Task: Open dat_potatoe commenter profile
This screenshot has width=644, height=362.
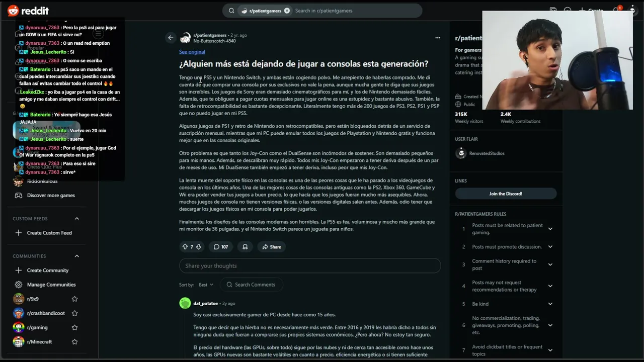Action: (x=205, y=304)
